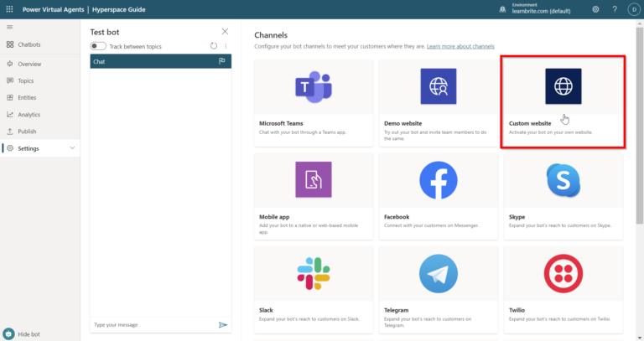The width and height of the screenshot is (644, 341).
Task: Click the Chatbots sidebar icon
Action: (10, 44)
